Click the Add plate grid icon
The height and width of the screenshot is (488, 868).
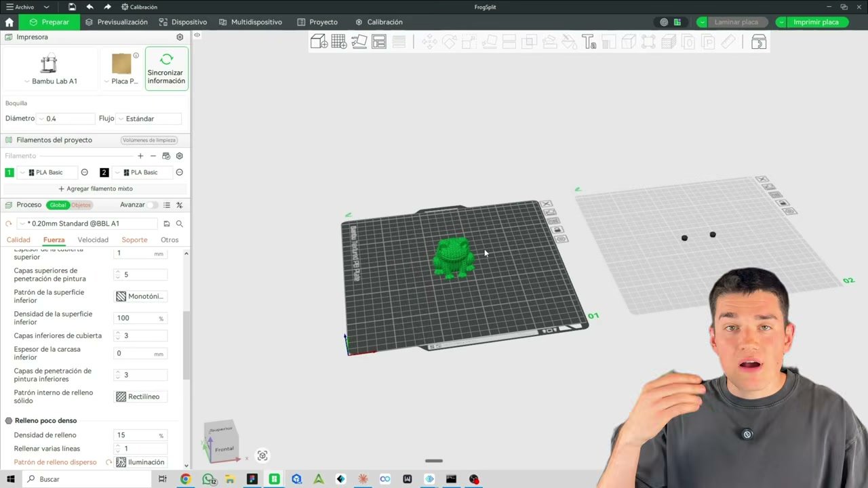(x=339, y=42)
